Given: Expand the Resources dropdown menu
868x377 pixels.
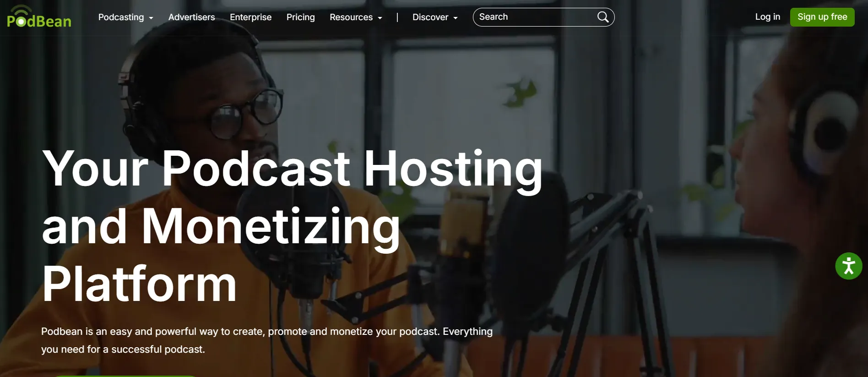Looking at the screenshot, I should click(x=356, y=17).
